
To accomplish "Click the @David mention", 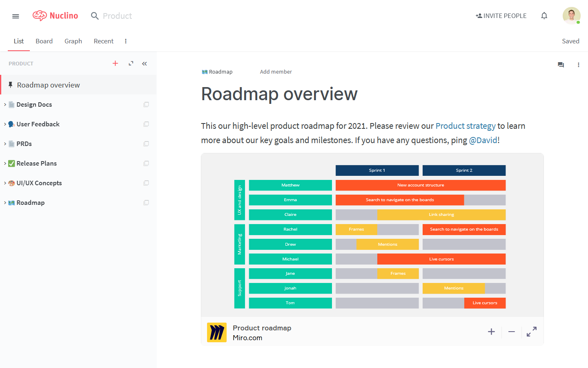I will click(483, 140).
